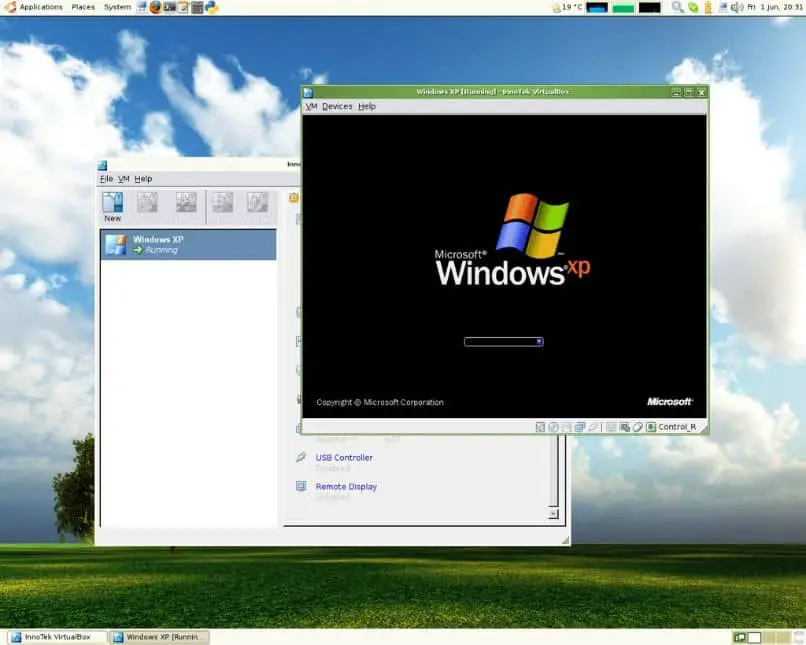Click the network activity status icon
The height and width of the screenshot is (645, 806).
(579, 427)
